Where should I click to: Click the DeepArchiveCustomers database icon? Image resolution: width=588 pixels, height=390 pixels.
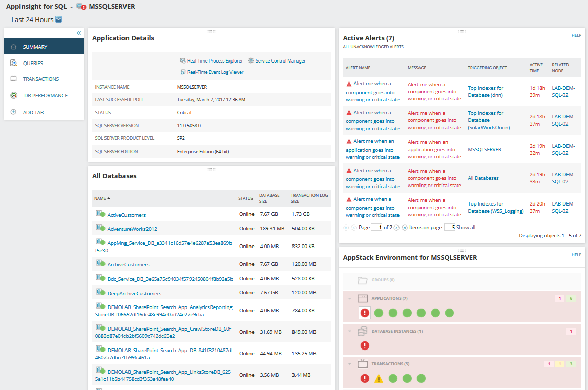(100, 292)
